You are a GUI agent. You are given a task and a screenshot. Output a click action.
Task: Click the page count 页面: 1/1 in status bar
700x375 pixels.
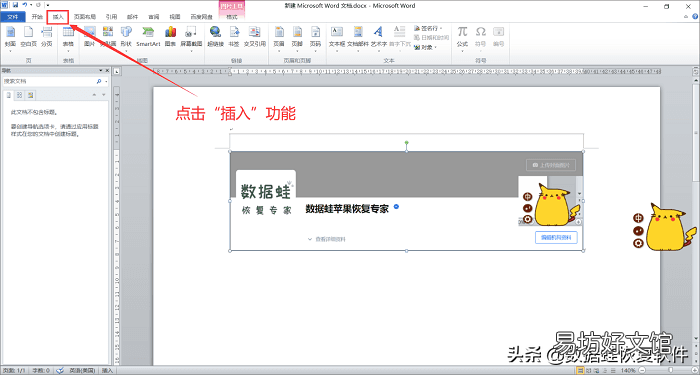15,371
